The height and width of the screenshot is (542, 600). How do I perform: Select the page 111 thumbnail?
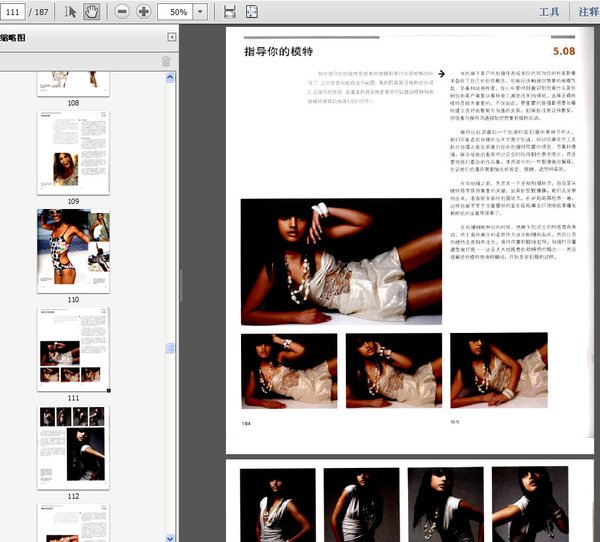pyautogui.click(x=73, y=349)
